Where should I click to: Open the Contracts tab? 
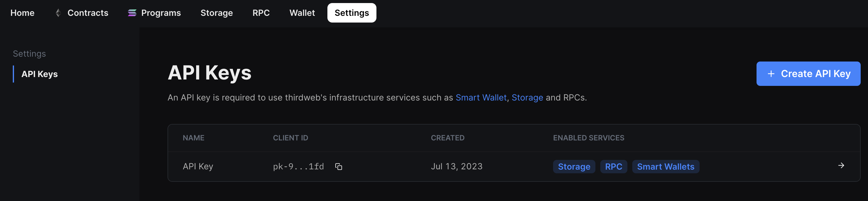[88, 13]
